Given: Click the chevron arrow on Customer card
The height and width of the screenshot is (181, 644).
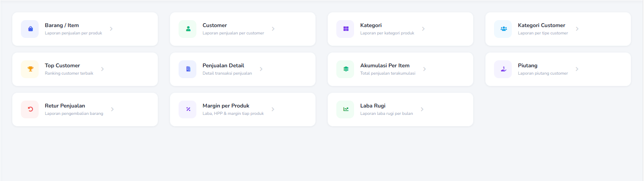Looking at the screenshot, I should tap(273, 29).
